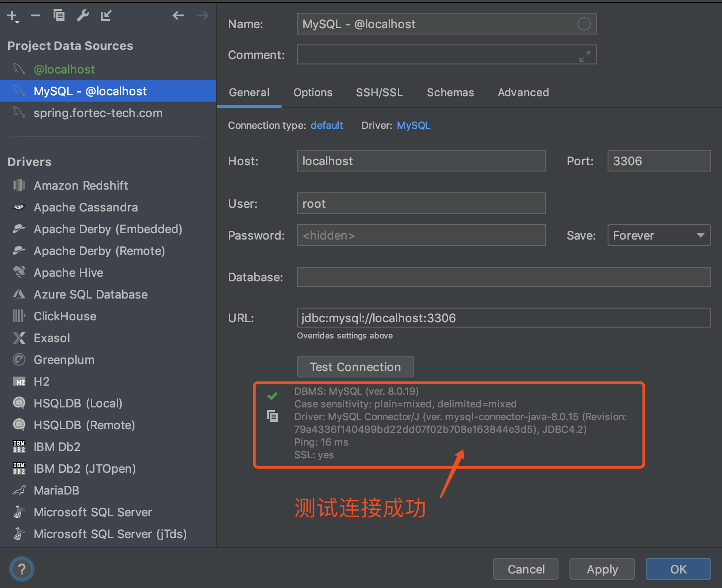Switch to the Options tab

coord(313,93)
